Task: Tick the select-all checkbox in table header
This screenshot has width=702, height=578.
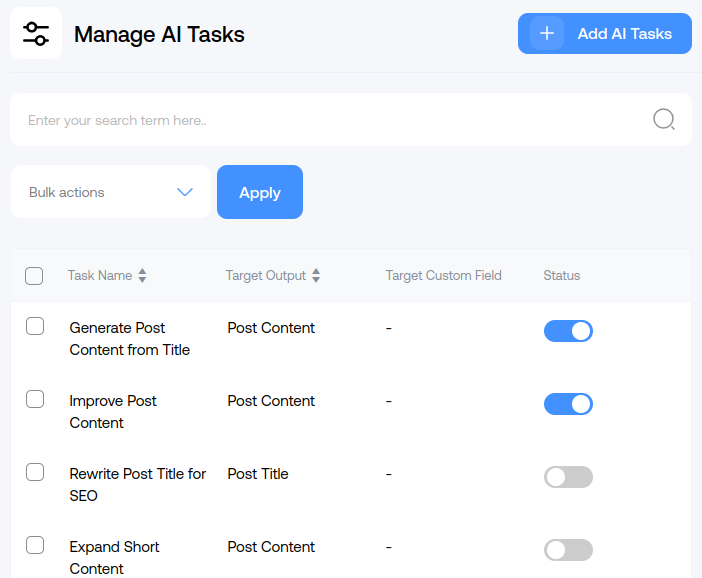Action: pyautogui.click(x=34, y=276)
